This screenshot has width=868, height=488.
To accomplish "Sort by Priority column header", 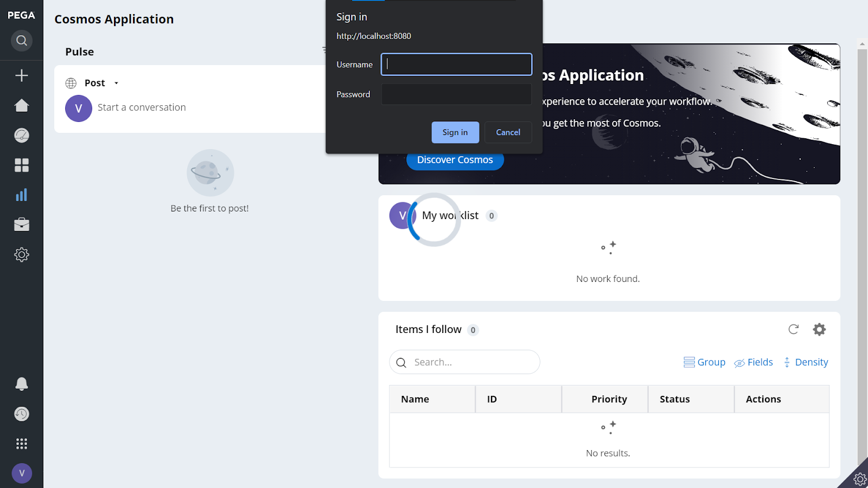I will pos(604,399).
